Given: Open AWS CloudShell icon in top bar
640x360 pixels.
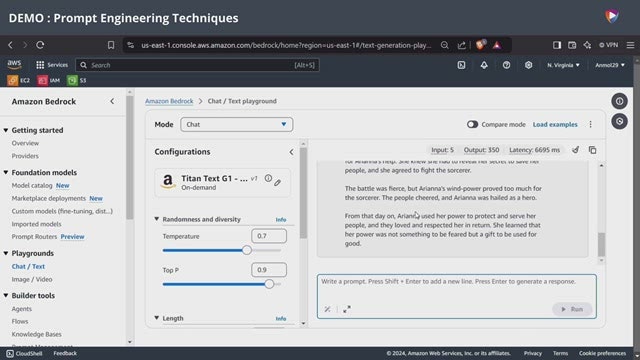Looking at the screenshot, I should pyautogui.click(x=461, y=65).
